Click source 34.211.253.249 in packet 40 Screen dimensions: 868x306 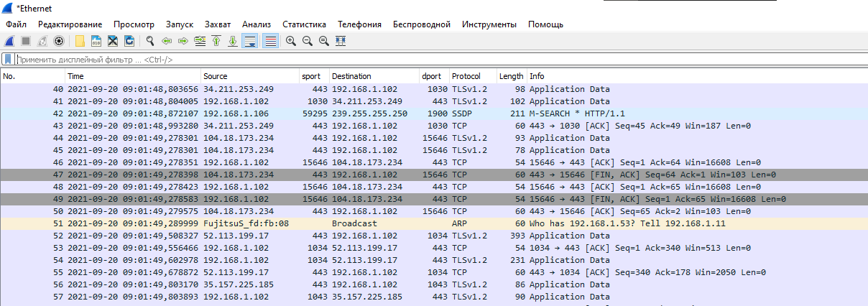[x=238, y=89]
